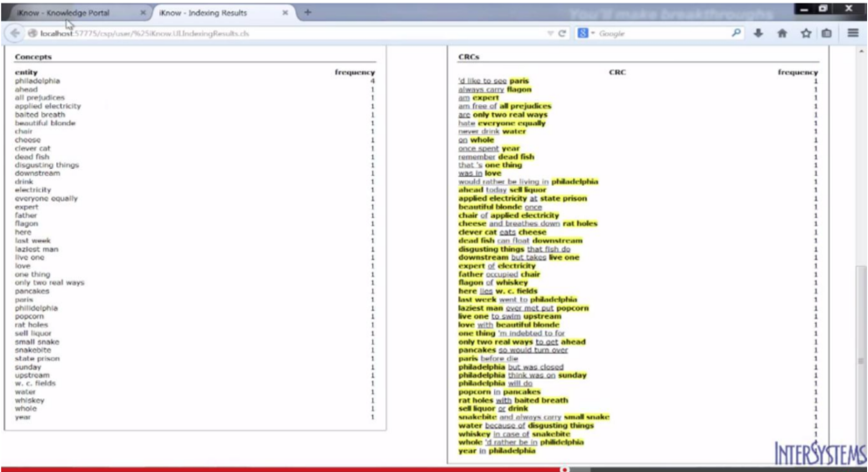
Task: Open the bookmarks list icon
Action: point(827,33)
